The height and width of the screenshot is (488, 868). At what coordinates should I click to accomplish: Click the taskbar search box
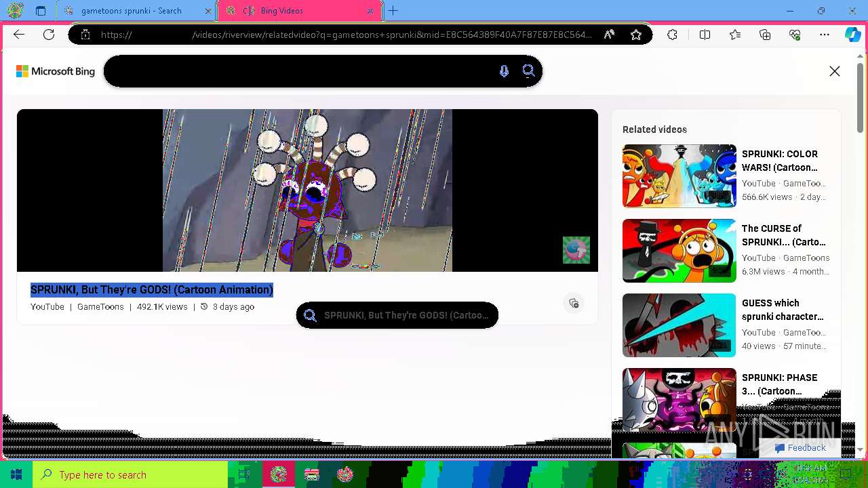[130, 474]
